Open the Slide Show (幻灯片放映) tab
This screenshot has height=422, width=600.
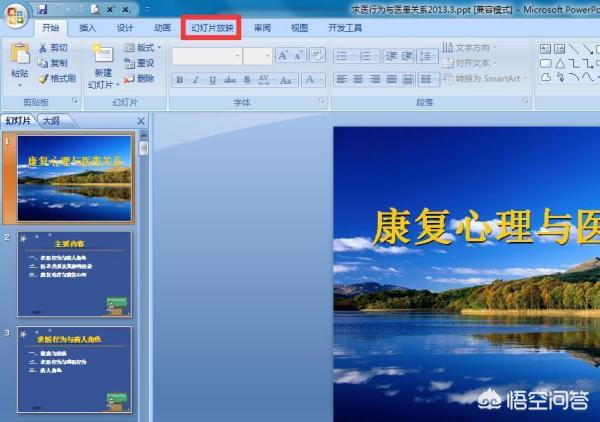[212, 28]
